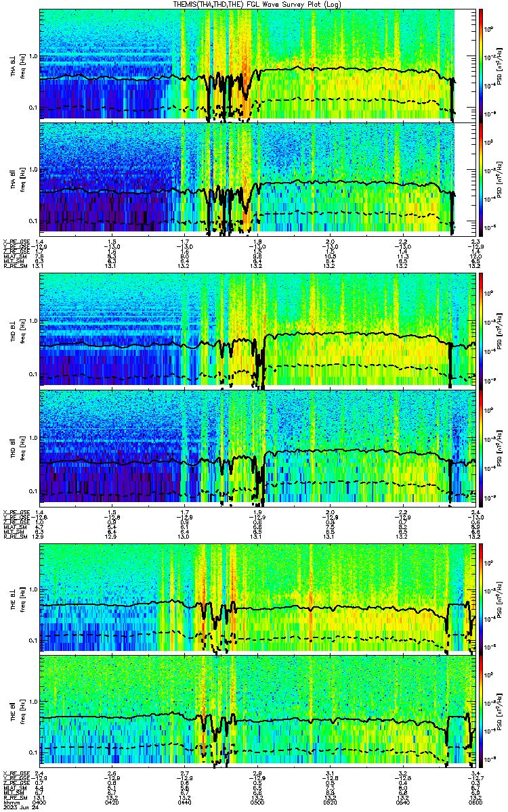Click the THD B-parallel spectrogram panel
Image resolution: width=508 pixels, height=812 pixels.
click(258, 444)
